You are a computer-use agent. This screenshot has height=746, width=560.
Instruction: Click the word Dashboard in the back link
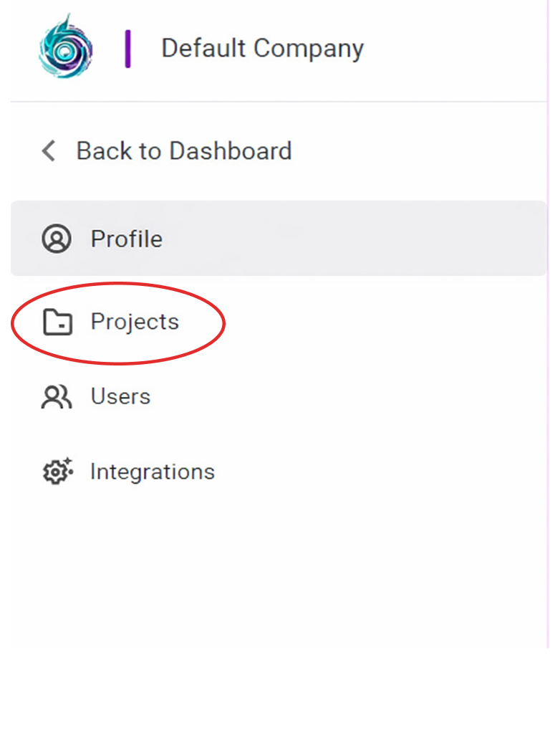point(230,151)
